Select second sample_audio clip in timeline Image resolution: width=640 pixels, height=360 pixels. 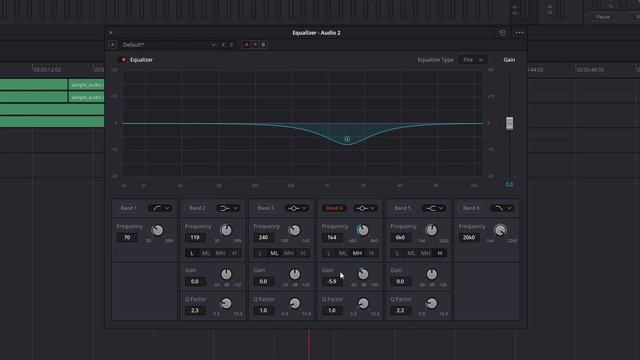[x=87, y=97]
